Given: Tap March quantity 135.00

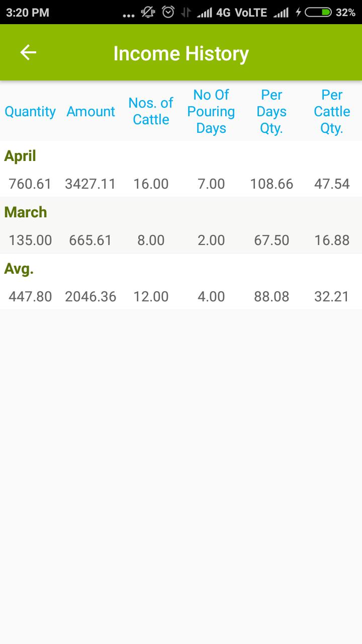Looking at the screenshot, I should pos(30,240).
